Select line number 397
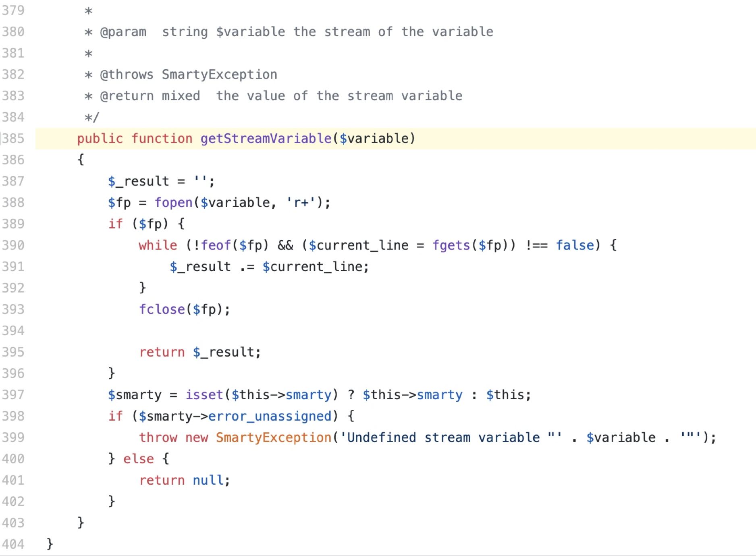 click(13, 395)
